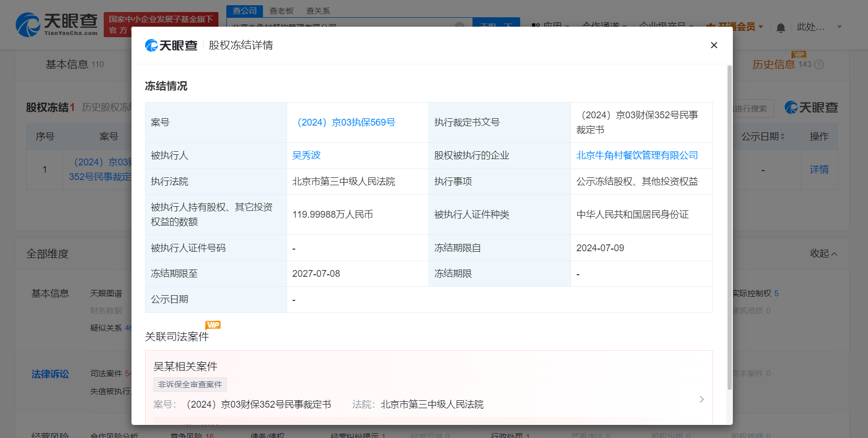Expand the user account dropdown arrow
This screenshot has width=868, height=438.
coord(839,27)
